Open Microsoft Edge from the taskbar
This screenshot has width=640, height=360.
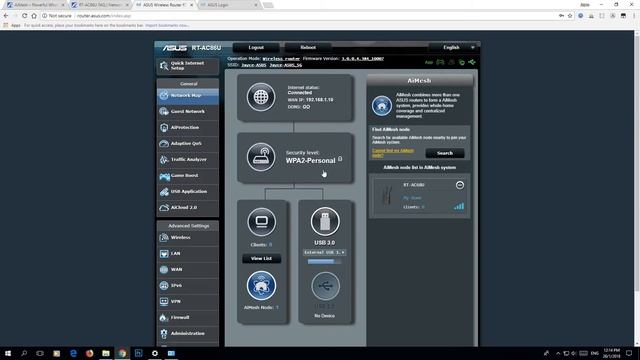[73, 353]
